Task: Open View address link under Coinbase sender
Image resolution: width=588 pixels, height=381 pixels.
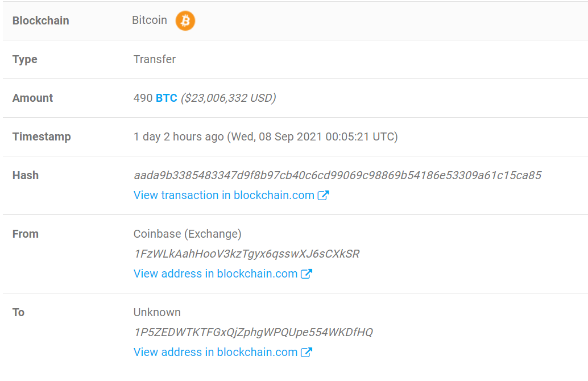Action: click(215, 274)
